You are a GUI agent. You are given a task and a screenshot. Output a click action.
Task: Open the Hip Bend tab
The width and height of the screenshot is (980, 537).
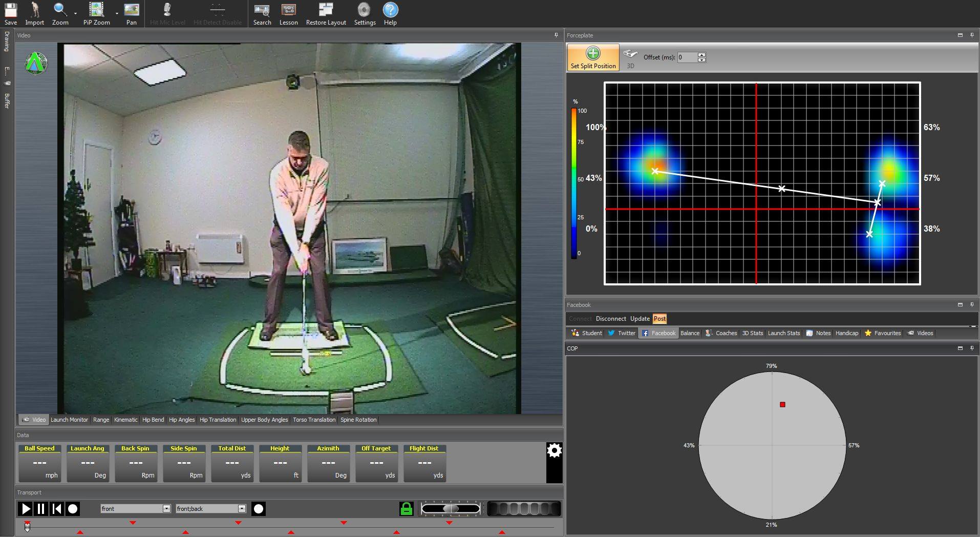tap(153, 420)
